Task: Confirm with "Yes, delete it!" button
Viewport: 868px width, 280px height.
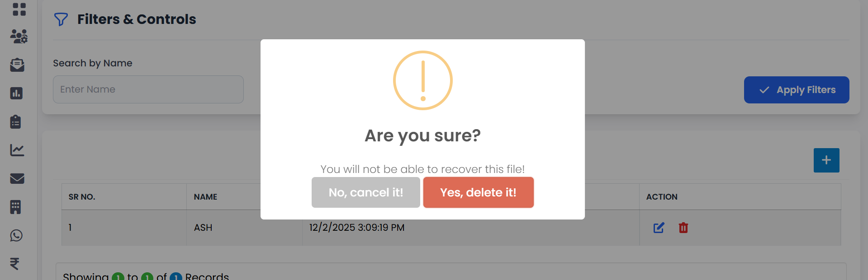Action: 478,192
